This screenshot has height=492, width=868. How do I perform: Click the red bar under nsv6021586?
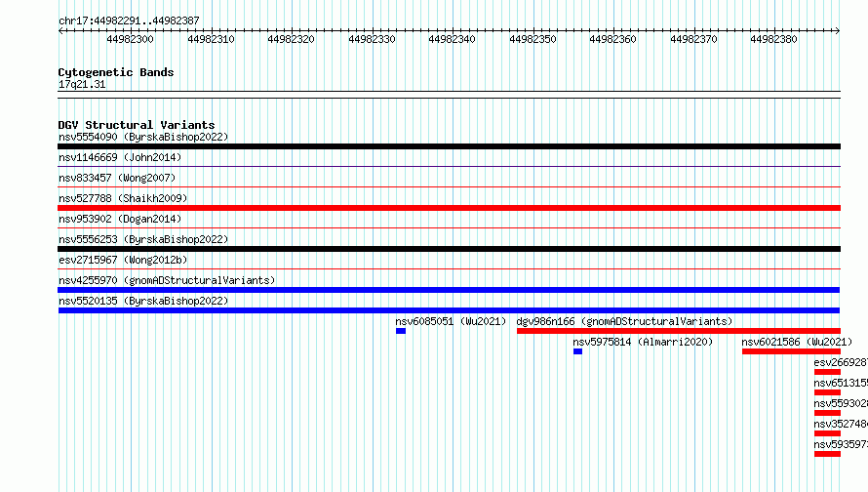point(791,351)
